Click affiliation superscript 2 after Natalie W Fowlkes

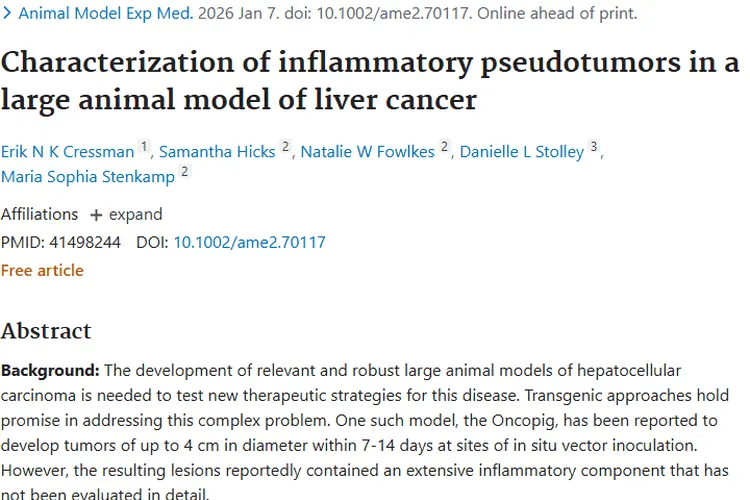pos(444,147)
